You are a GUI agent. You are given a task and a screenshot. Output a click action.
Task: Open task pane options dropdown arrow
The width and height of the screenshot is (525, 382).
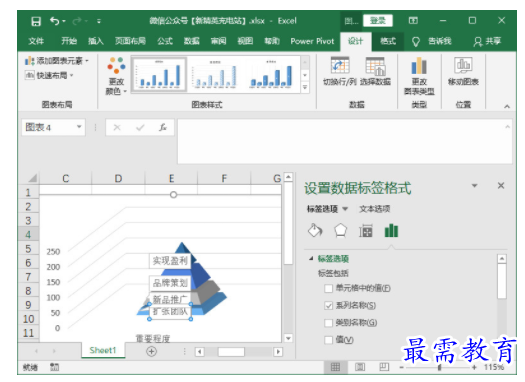click(x=474, y=185)
